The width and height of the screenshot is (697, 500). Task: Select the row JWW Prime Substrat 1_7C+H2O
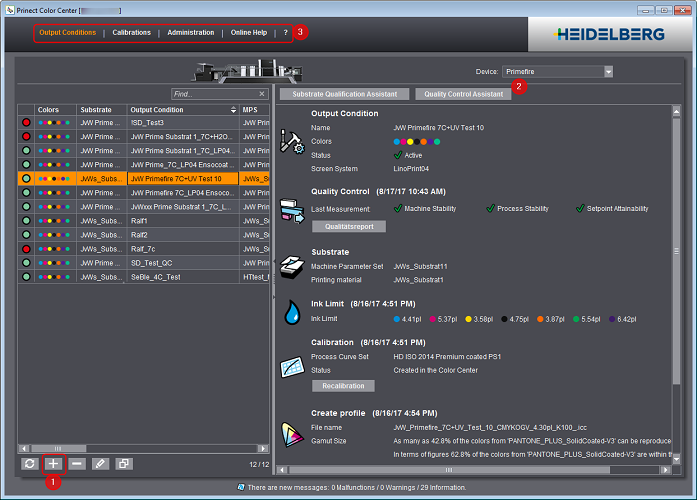click(144, 136)
